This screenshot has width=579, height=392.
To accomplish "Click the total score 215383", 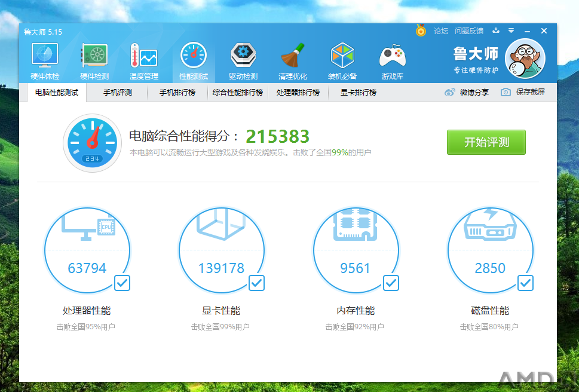I will (x=278, y=137).
